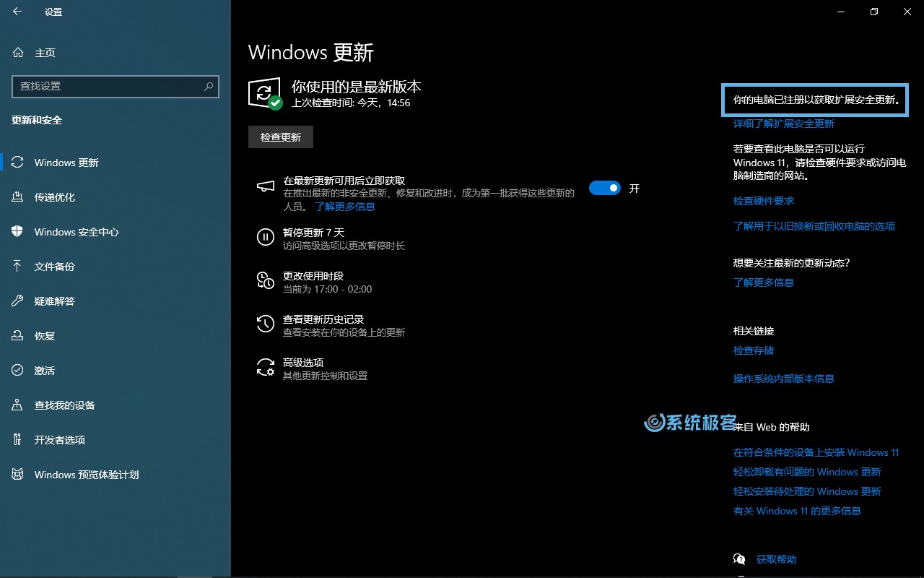
Task: Open 高级选项 option
Action: [x=303, y=363]
